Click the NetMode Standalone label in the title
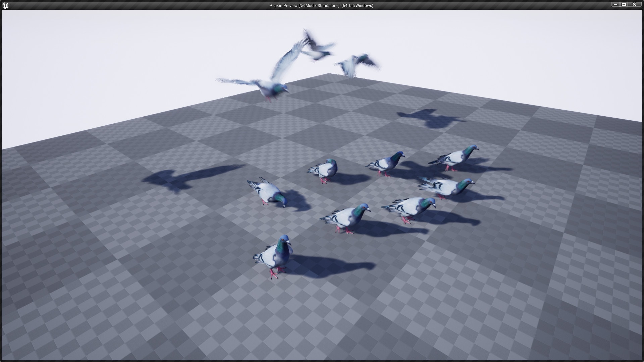Viewport: 644px width, 362px height. point(322,6)
